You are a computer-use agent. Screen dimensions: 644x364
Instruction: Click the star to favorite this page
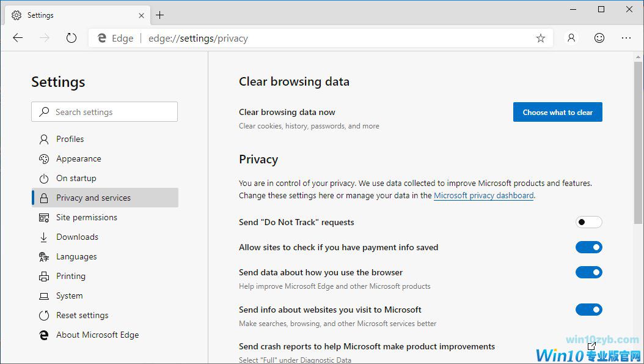pyautogui.click(x=540, y=38)
